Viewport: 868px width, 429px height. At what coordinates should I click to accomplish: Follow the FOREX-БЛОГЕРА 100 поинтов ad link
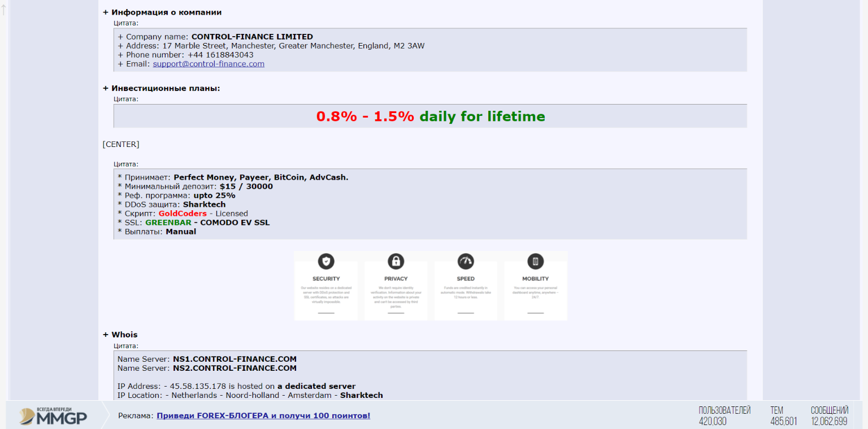(x=263, y=415)
